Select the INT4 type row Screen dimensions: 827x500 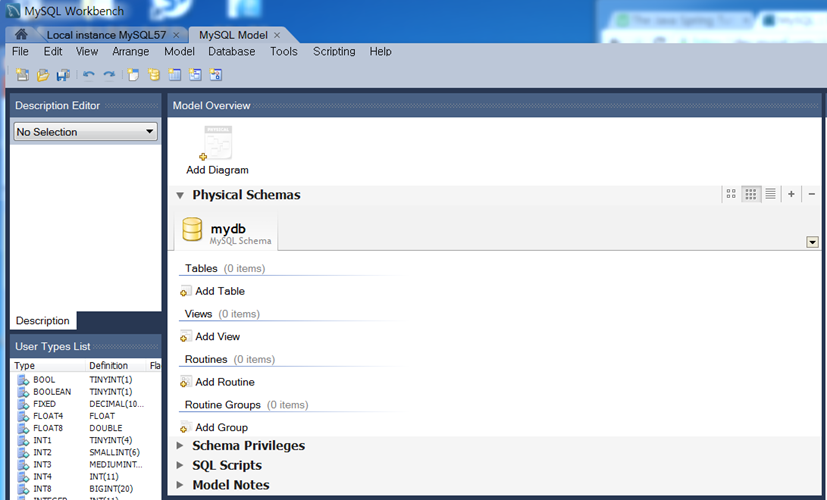pos(86,477)
